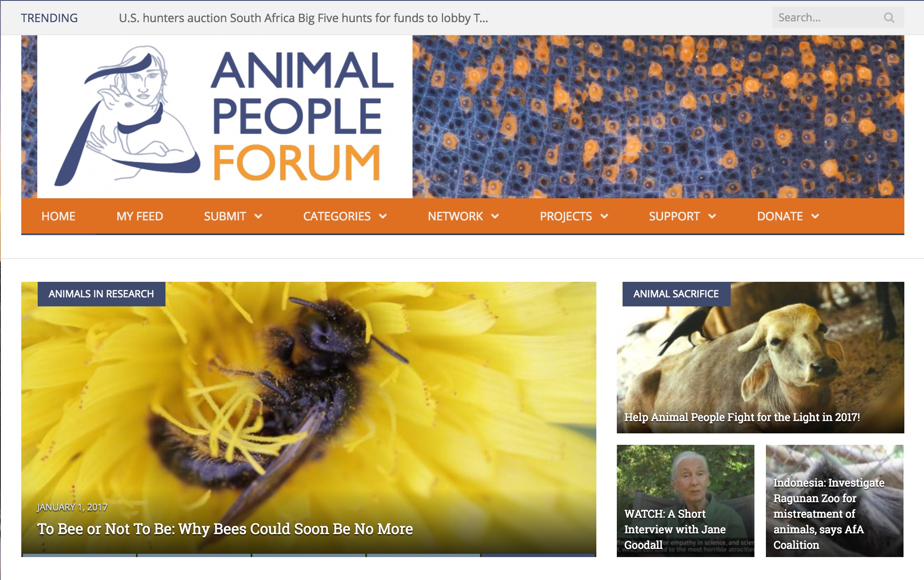Open the Animal Sacrifice category tag
The height and width of the screenshot is (580, 924).
point(676,294)
